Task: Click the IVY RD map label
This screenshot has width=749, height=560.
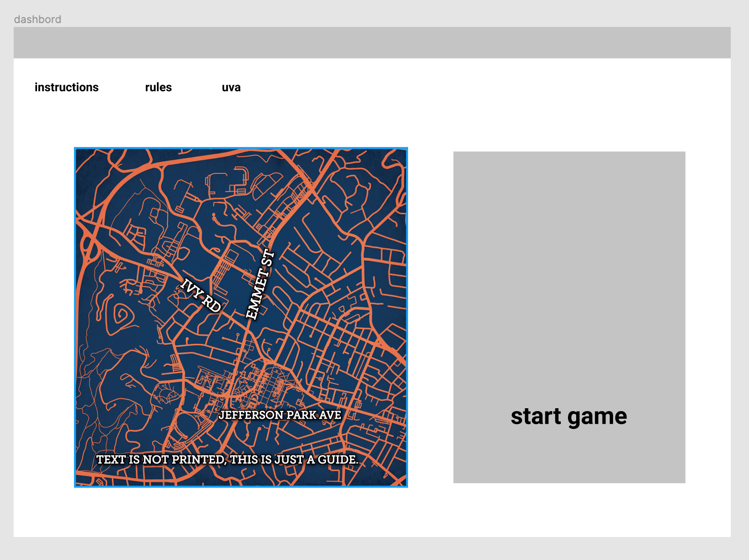Action: [x=200, y=295]
